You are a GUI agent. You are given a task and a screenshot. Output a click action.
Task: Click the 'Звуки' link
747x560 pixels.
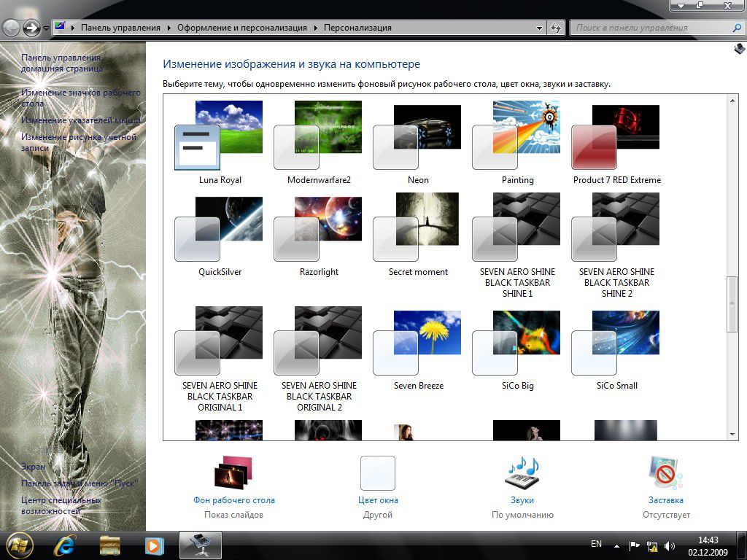[x=522, y=500]
